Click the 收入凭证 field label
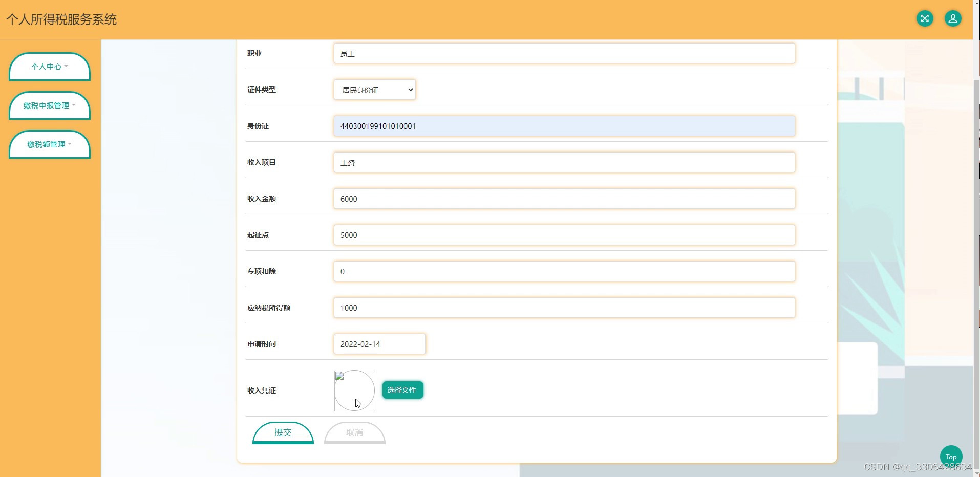 coord(262,391)
